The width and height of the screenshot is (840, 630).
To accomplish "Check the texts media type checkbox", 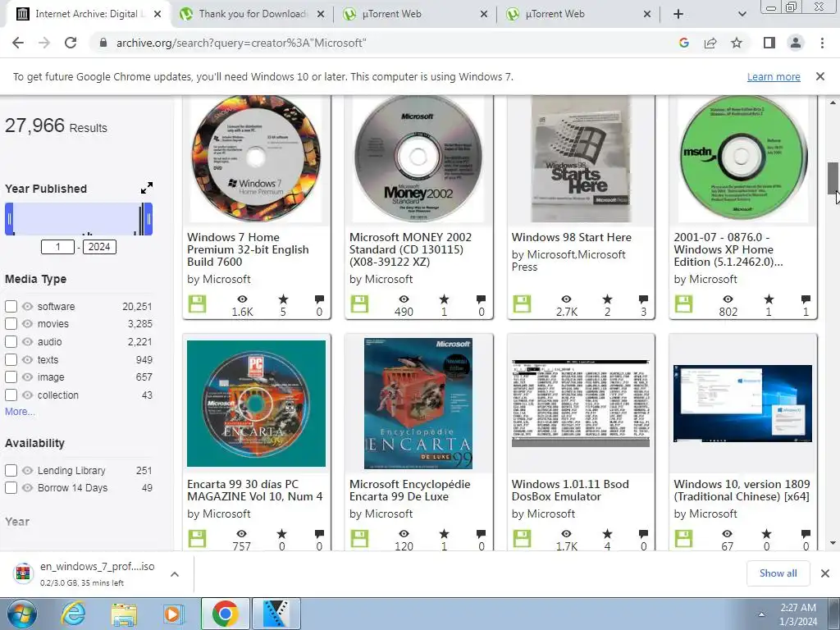I will 11,359.
